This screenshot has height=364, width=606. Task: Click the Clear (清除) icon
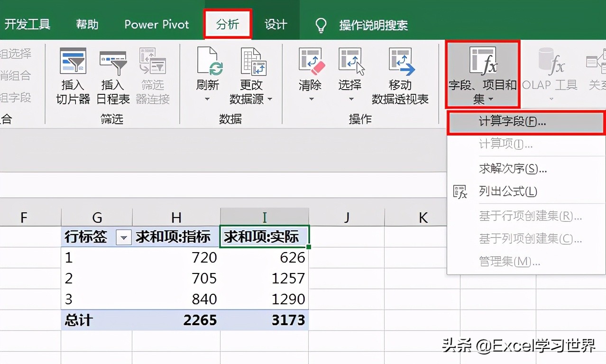coord(311,61)
